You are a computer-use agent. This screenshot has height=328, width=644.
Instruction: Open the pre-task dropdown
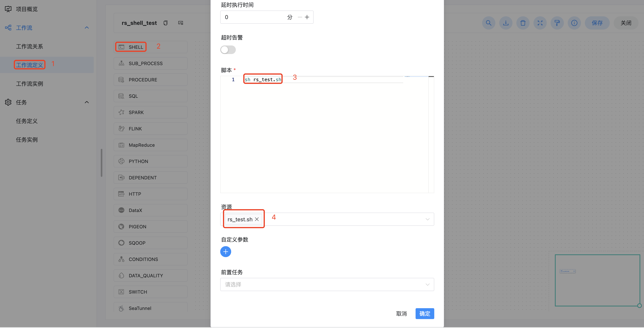point(427,284)
